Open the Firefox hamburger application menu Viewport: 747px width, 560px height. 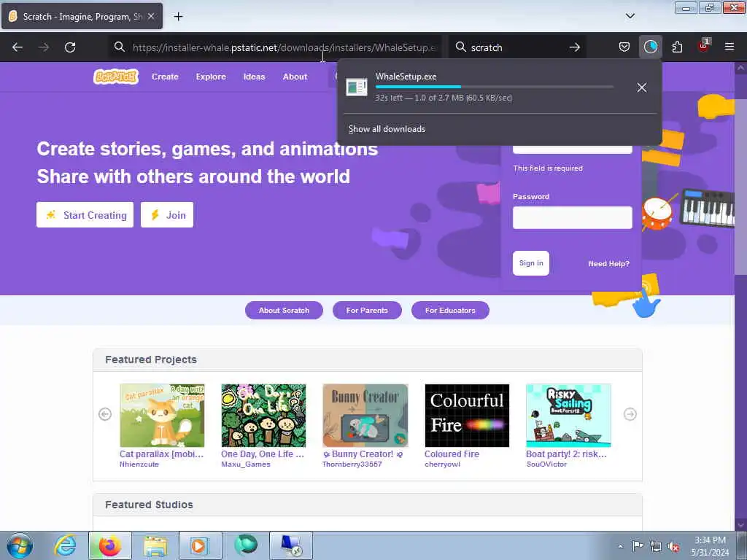(729, 47)
